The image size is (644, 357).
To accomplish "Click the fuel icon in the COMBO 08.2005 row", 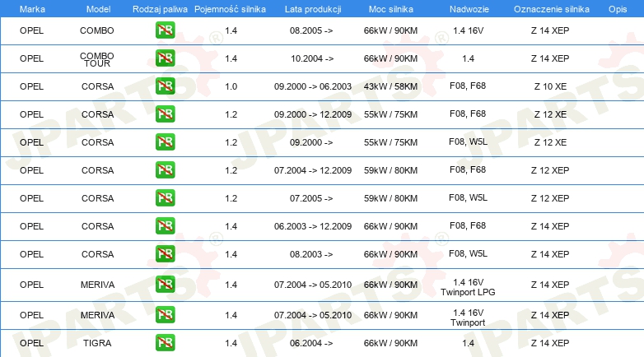I will 165,30.
